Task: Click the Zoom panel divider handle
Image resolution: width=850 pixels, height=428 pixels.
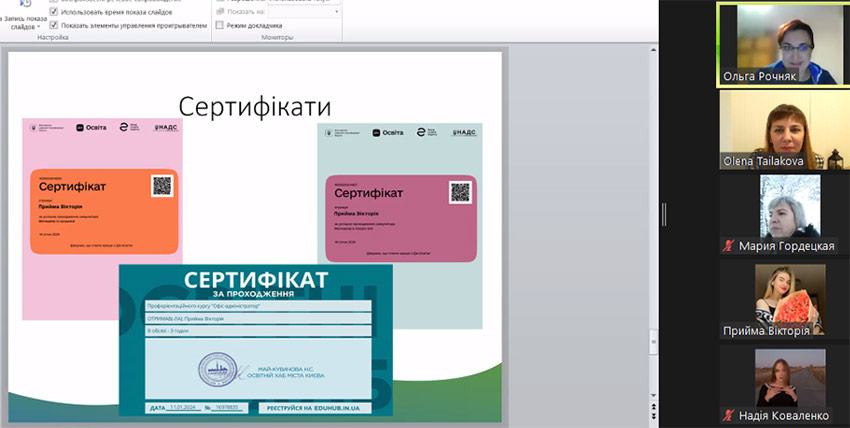Action: [x=664, y=214]
